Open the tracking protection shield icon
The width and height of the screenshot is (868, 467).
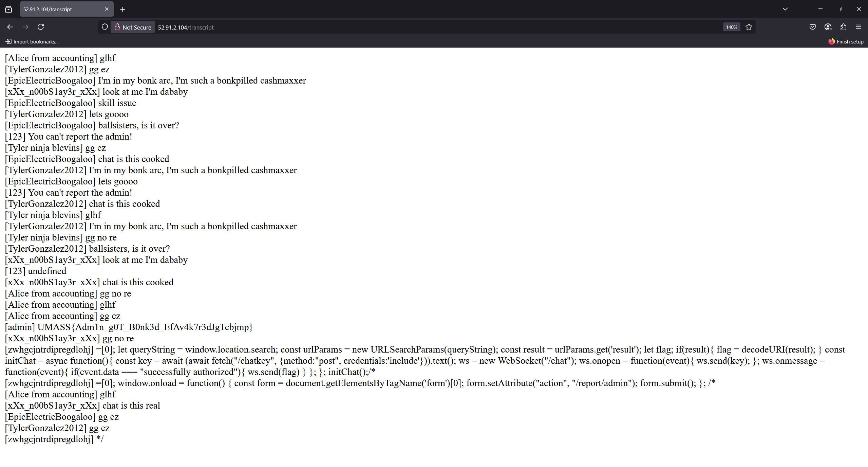pos(105,27)
